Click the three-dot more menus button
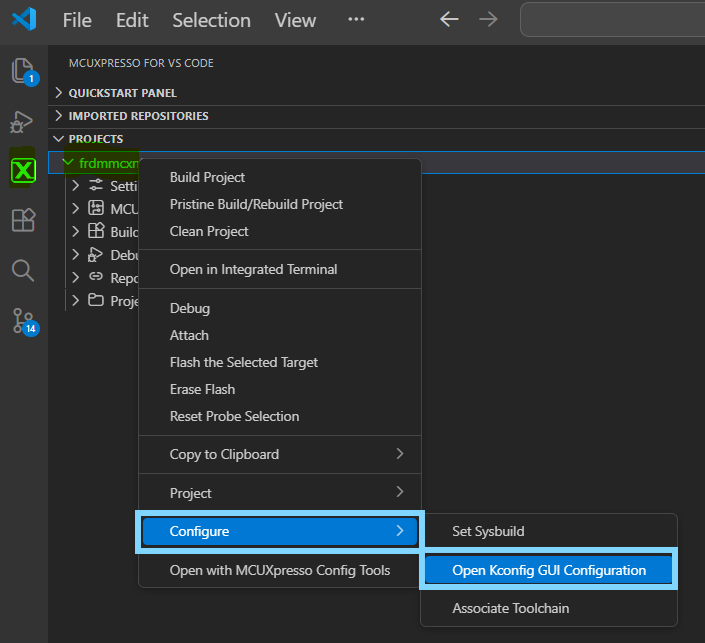The height and width of the screenshot is (643, 705). pos(356,20)
